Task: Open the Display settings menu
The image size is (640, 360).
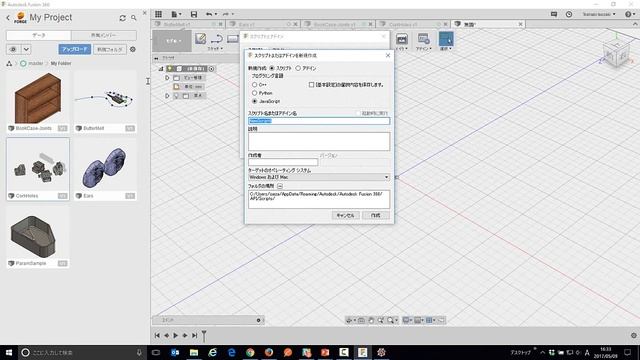Action: (x=408, y=320)
